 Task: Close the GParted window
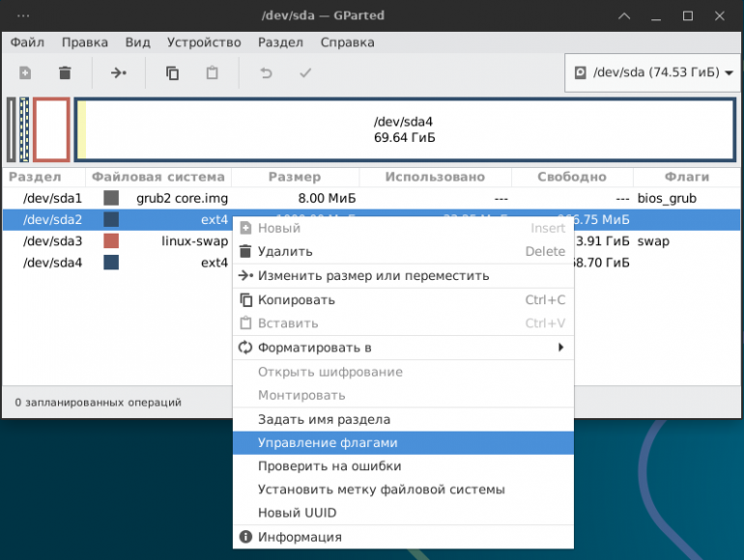click(719, 15)
